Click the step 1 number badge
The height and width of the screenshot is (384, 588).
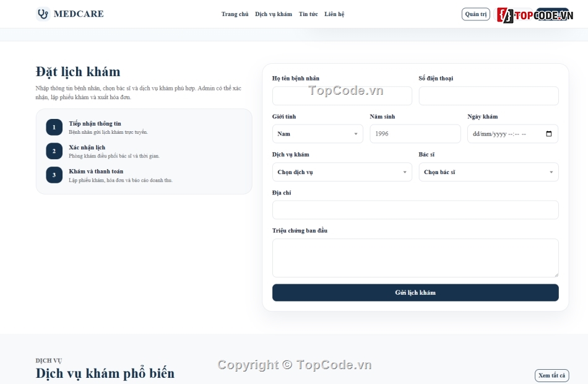tap(54, 127)
